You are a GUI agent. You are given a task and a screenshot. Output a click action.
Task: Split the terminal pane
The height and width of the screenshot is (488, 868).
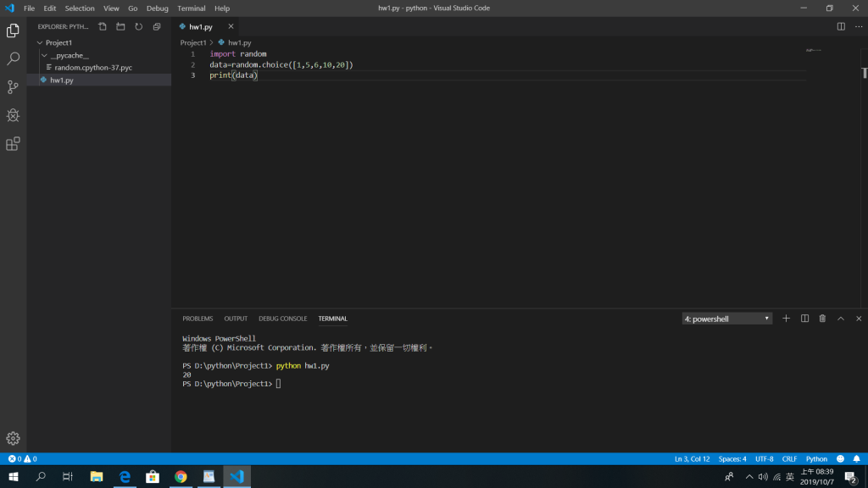[x=804, y=319]
